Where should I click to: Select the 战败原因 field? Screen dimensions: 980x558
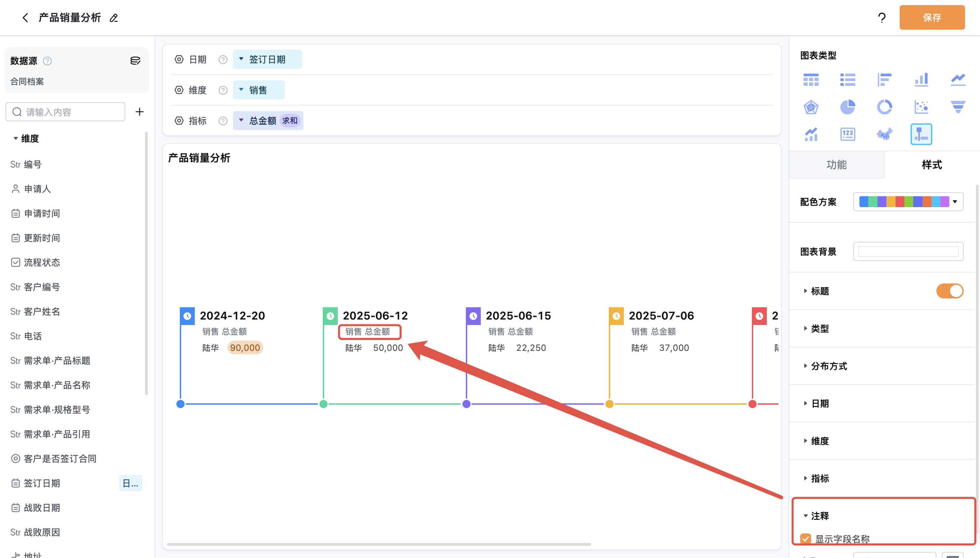(42, 532)
